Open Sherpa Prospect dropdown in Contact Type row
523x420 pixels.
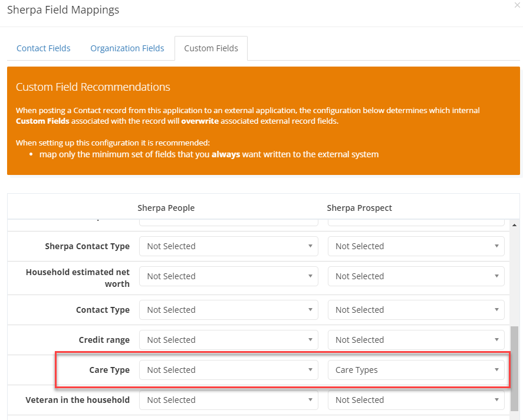416,310
